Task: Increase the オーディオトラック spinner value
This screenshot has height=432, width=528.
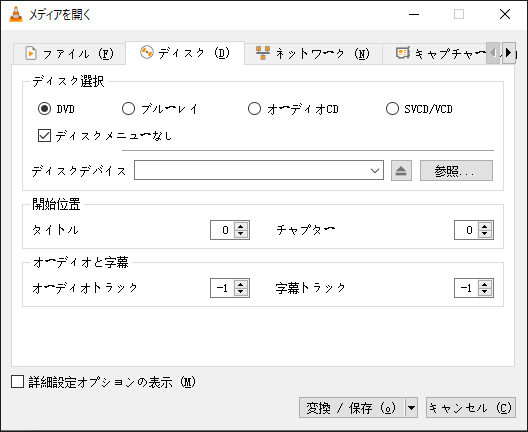Action: [x=241, y=285]
